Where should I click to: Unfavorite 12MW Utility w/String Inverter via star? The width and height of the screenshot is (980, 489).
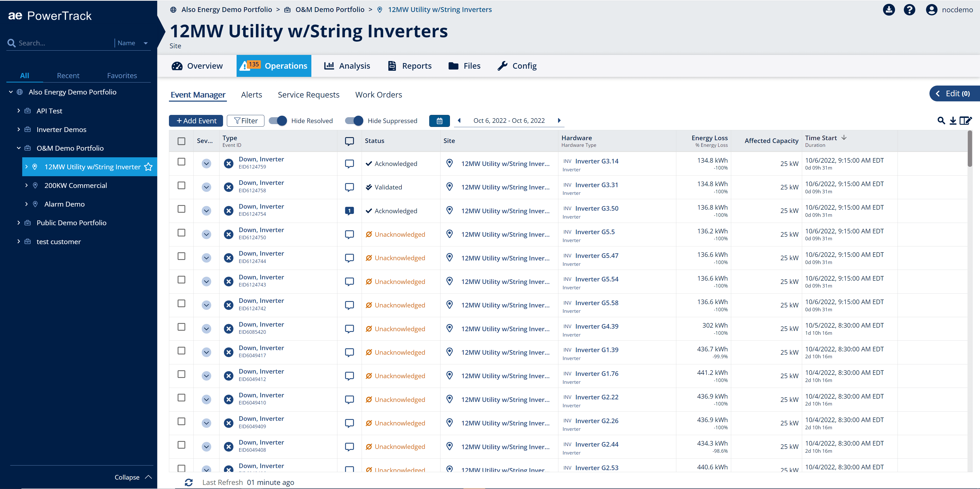point(148,166)
